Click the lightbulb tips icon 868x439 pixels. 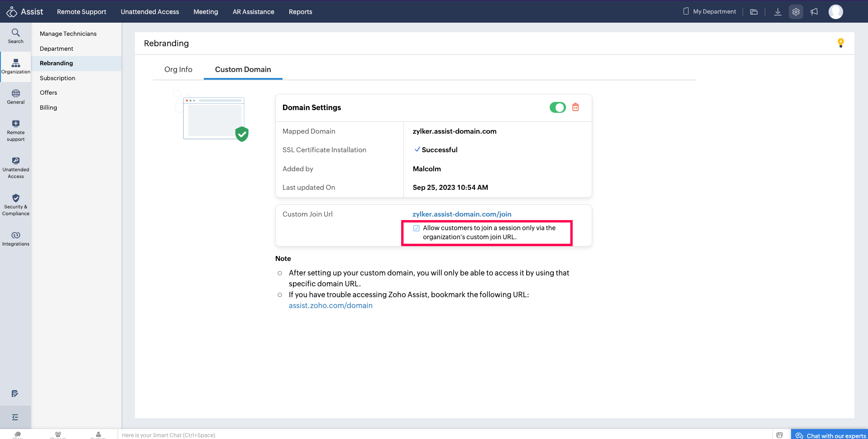point(840,42)
